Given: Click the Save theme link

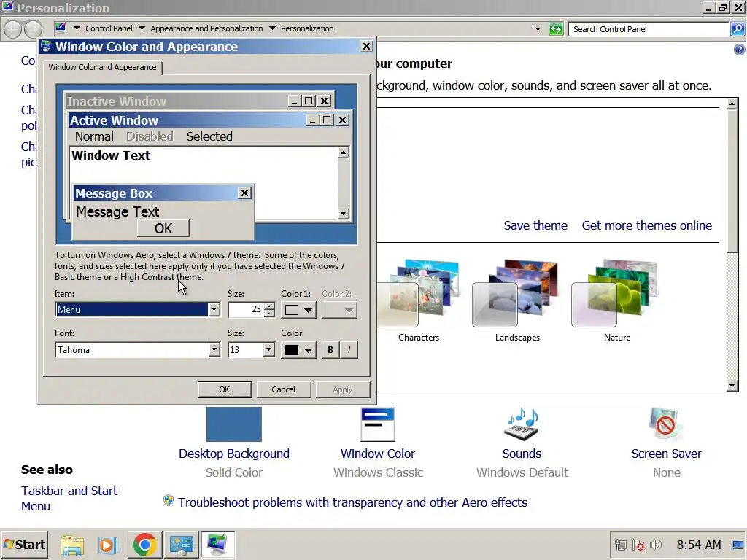Looking at the screenshot, I should click(x=535, y=225).
